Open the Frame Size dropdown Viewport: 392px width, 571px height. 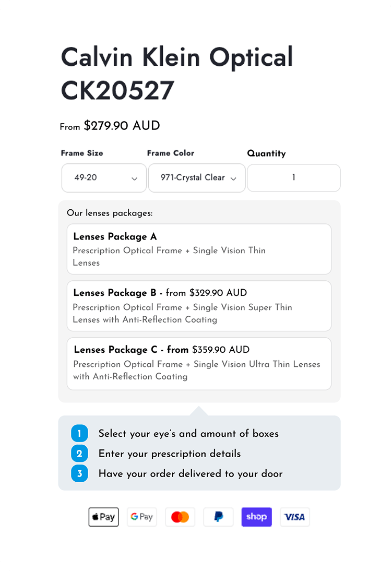(104, 178)
